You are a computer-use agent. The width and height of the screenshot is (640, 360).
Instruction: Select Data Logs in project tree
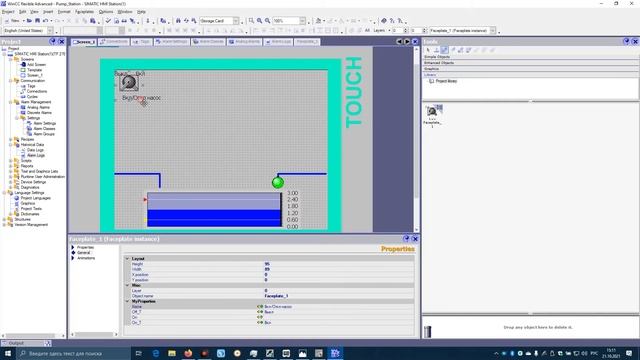coord(35,150)
